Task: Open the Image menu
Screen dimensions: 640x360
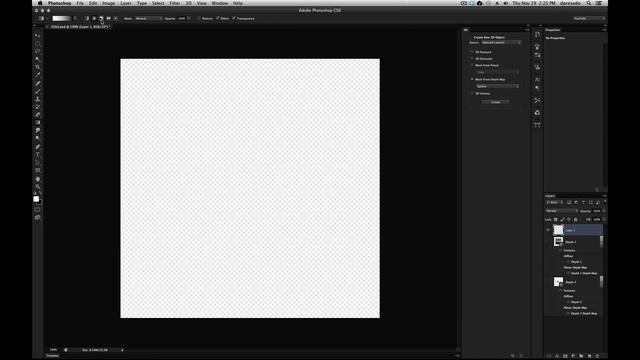Action: pyautogui.click(x=108, y=3)
